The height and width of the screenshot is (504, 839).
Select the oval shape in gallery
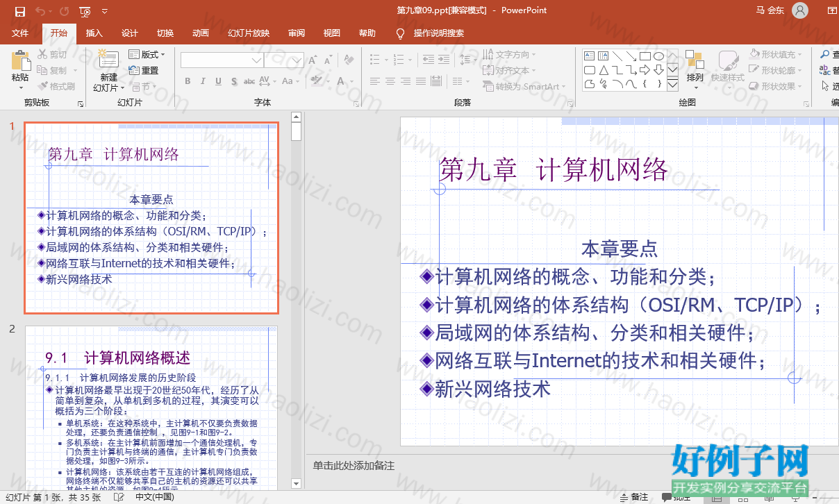658,56
